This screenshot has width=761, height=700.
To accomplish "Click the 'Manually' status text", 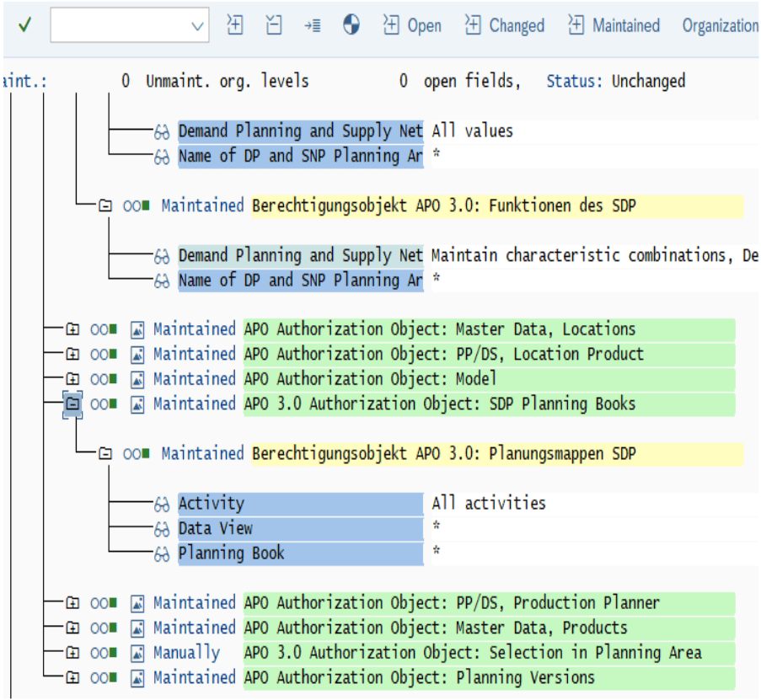I will click(x=186, y=653).
